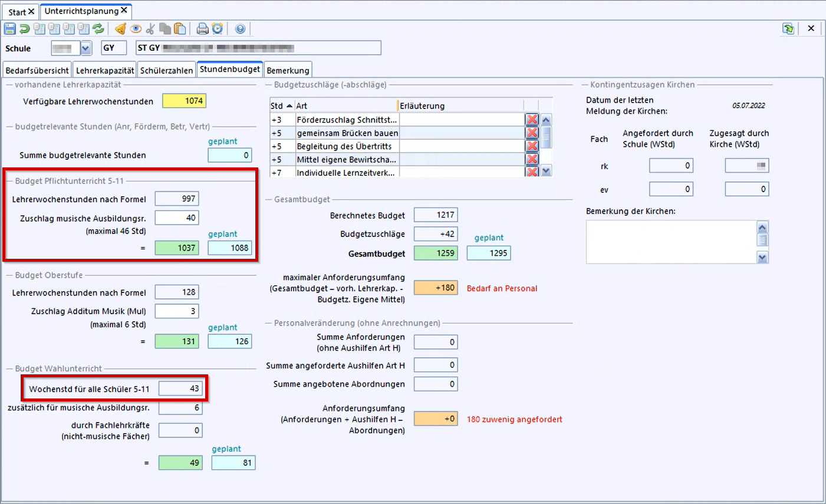Open the Schülerzahlen tab
826x504 pixels.
(x=166, y=70)
